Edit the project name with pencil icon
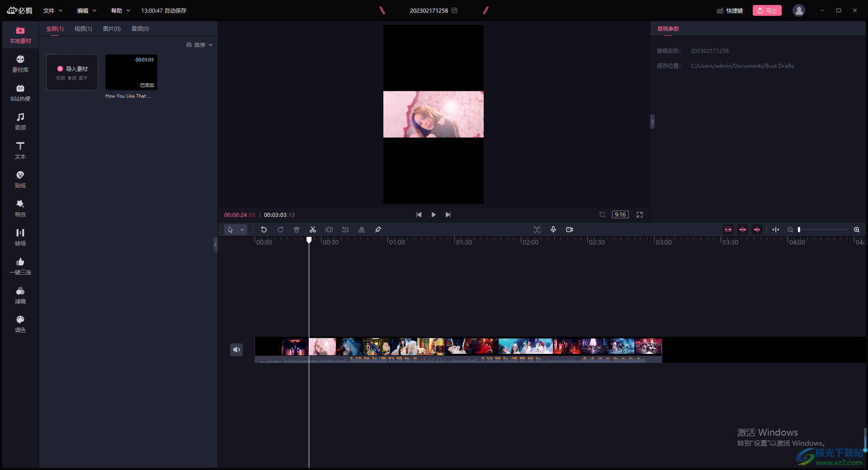868x470 pixels. tap(454, 10)
